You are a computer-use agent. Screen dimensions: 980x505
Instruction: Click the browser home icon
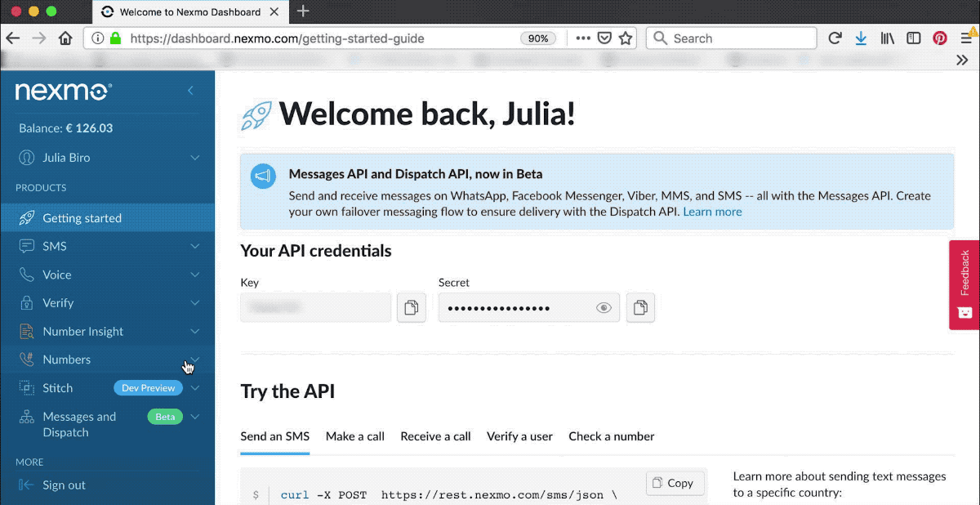(x=65, y=38)
